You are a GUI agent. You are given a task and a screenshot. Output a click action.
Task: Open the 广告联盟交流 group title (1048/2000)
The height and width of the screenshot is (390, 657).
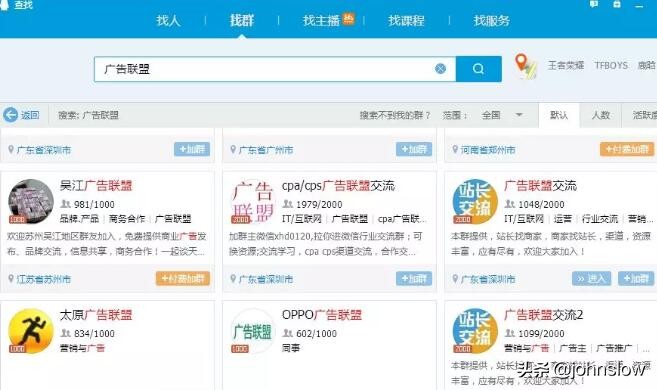pyautogui.click(x=541, y=186)
